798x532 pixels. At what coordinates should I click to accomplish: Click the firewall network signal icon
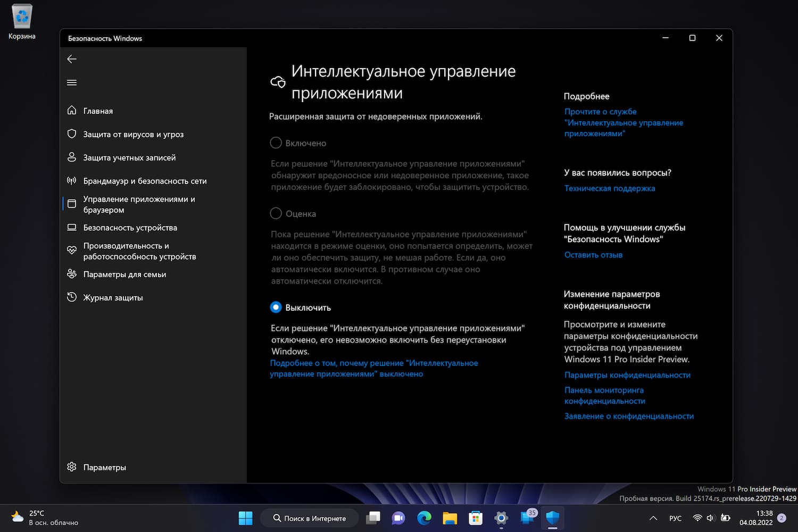pyautogui.click(x=72, y=181)
